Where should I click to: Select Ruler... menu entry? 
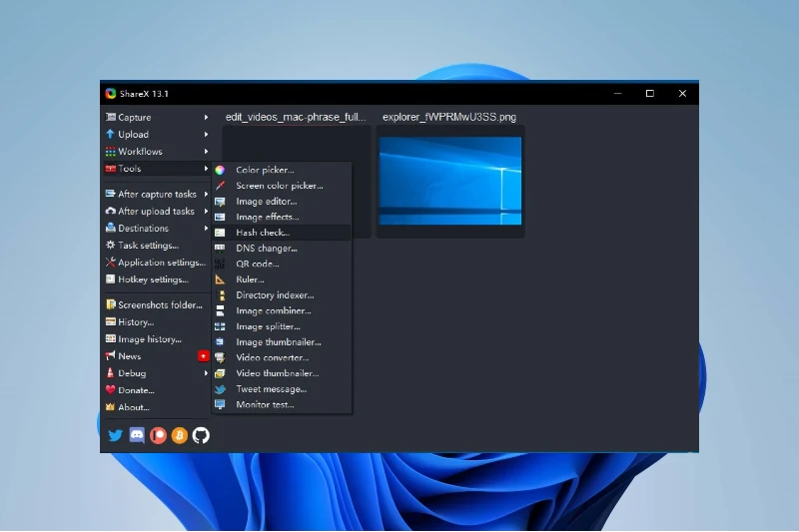(282, 279)
